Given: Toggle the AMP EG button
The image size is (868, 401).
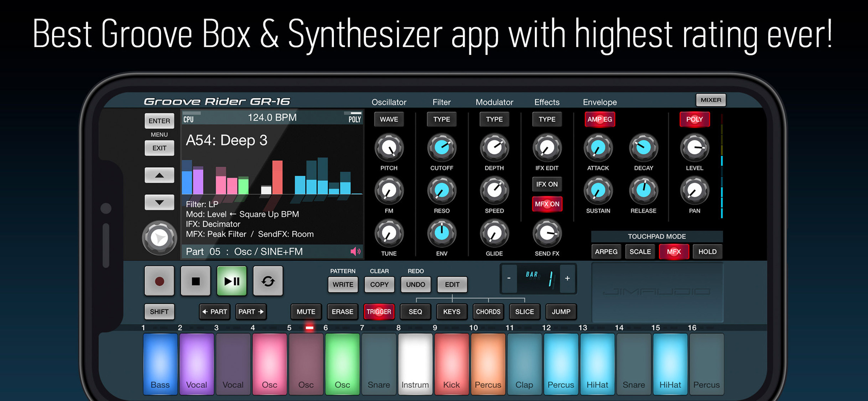Looking at the screenshot, I should point(600,119).
